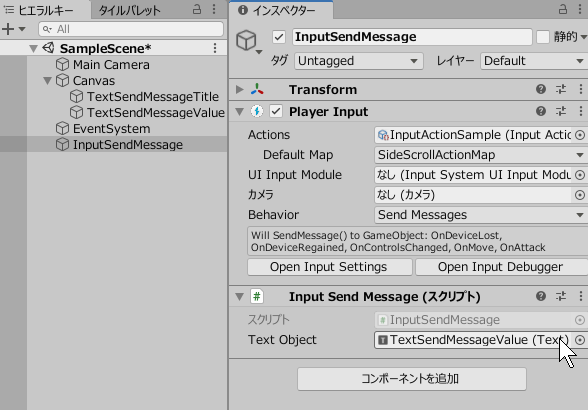Click object picker for Text Object field
Image resolution: width=588 pixels, height=410 pixels.
click(x=580, y=340)
